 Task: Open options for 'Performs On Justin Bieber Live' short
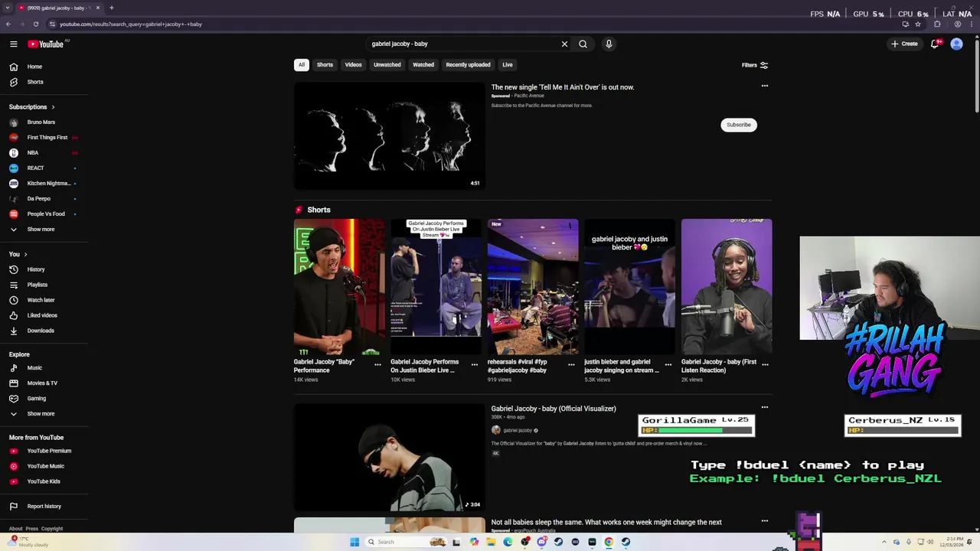pos(475,364)
